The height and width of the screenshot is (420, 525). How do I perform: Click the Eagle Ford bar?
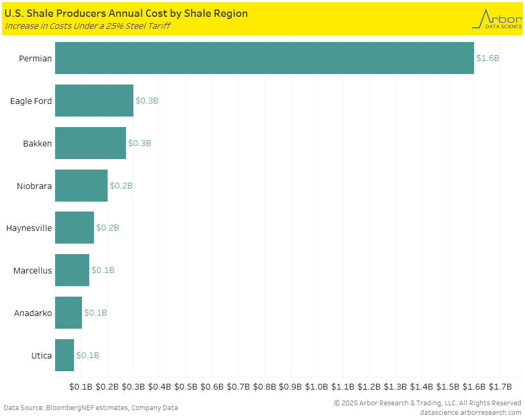94,101
